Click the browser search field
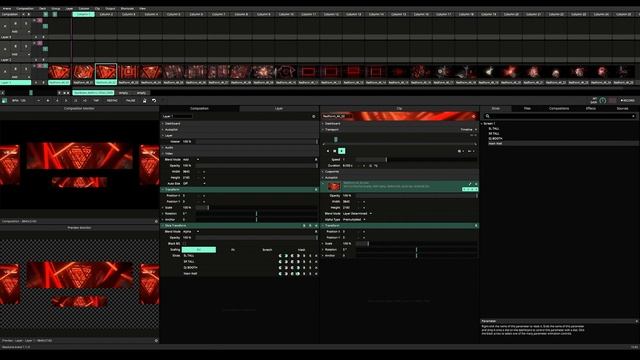This screenshot has height=360, width=640. [x=561, y=116]
